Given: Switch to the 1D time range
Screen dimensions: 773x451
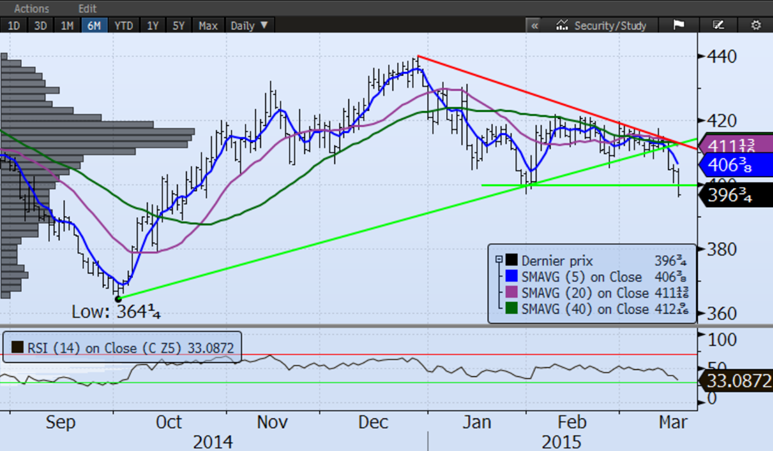Looking at the screenshot, I should tap(13, 25).
